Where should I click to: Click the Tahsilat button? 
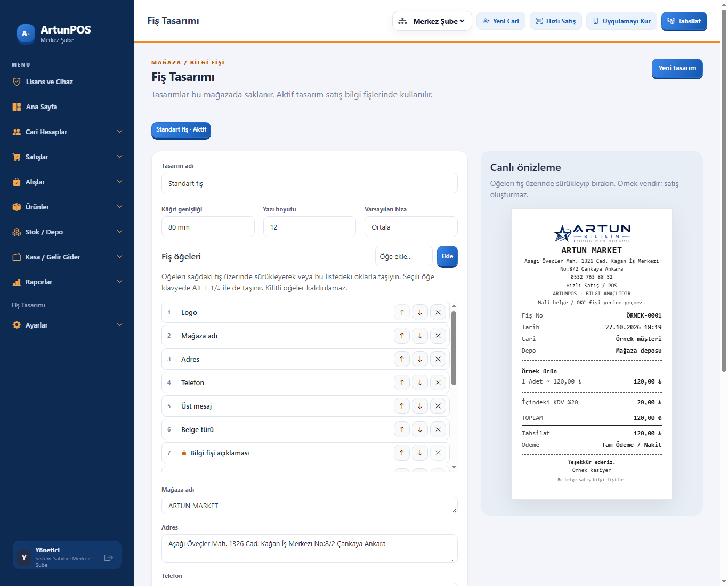point(684,21)
